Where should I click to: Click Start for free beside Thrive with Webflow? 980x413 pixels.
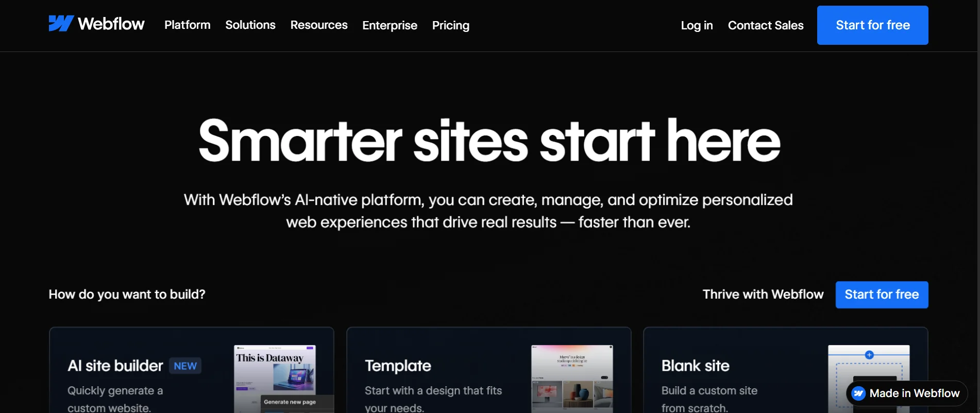pyautogui.click(x=882, y=295)
